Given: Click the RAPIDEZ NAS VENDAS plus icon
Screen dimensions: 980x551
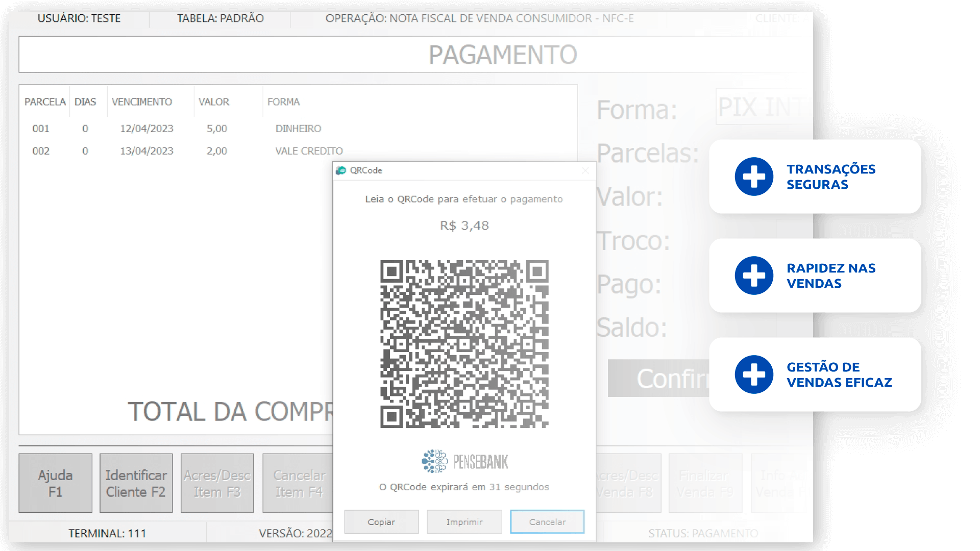Looking at the screenshot, I should pyautogui.click(x=753, y=275).
